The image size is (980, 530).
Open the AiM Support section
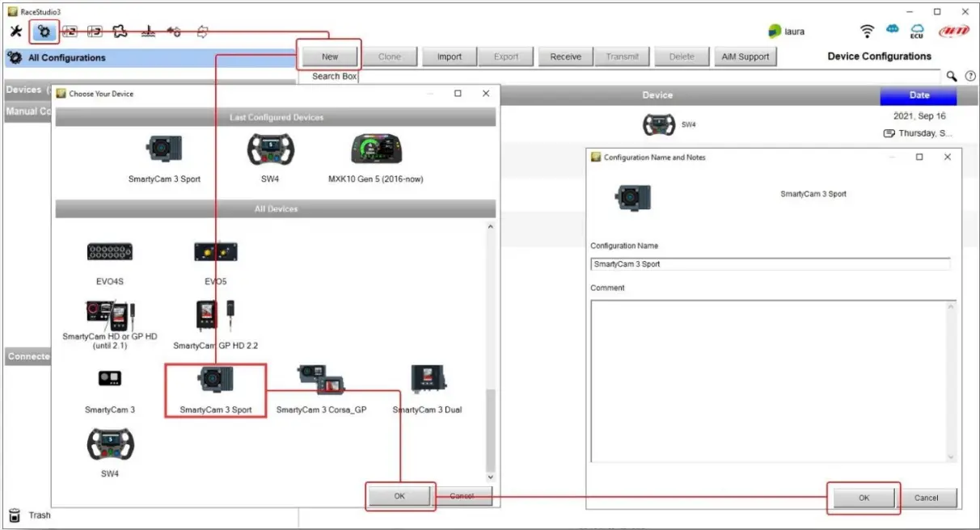(x=745, y=57)
